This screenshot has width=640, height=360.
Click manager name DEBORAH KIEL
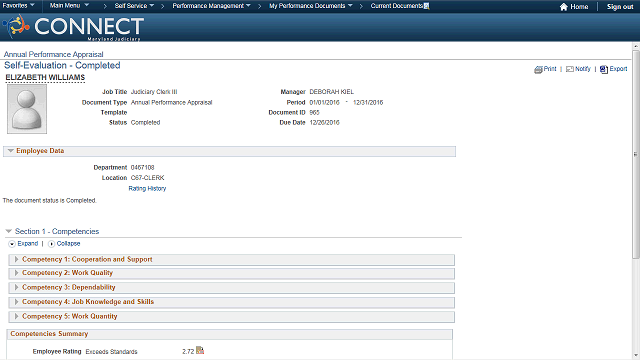pos(331,92)
